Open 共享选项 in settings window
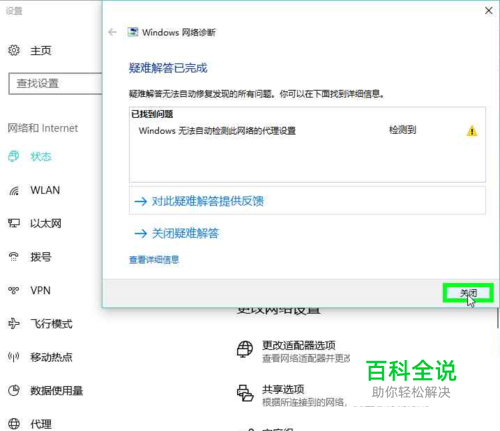 (x=283, y=389)
